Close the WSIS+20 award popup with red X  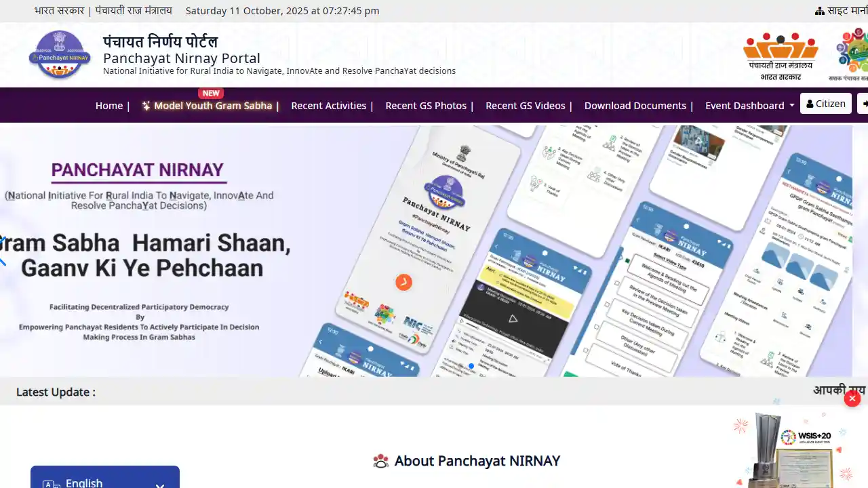(852, 399)
